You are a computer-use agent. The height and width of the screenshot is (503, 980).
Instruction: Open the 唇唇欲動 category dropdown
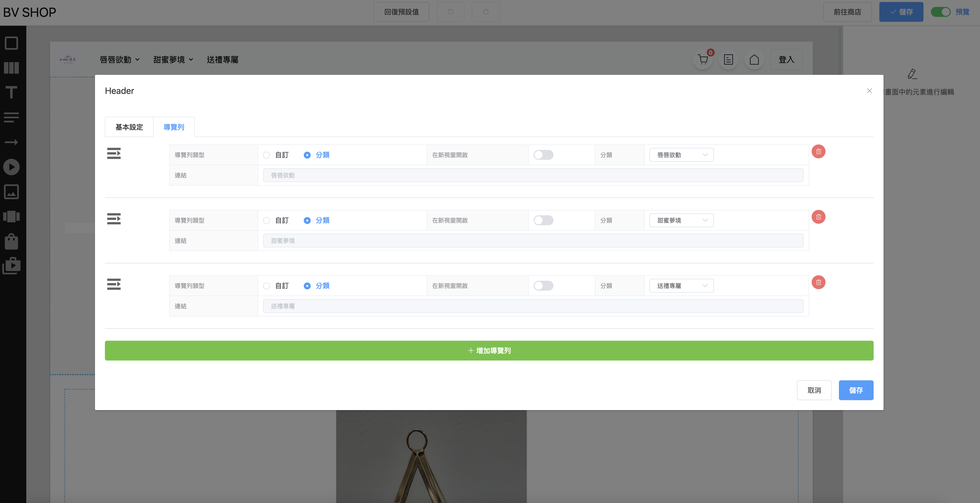coord(681,155)
